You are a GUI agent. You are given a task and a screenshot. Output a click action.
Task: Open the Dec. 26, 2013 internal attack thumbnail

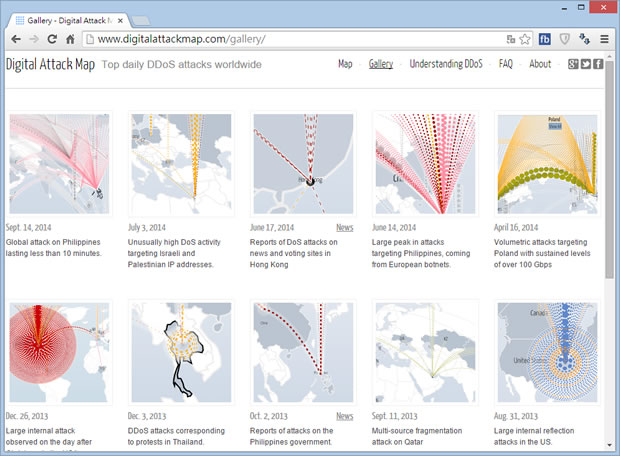(59, 352)
